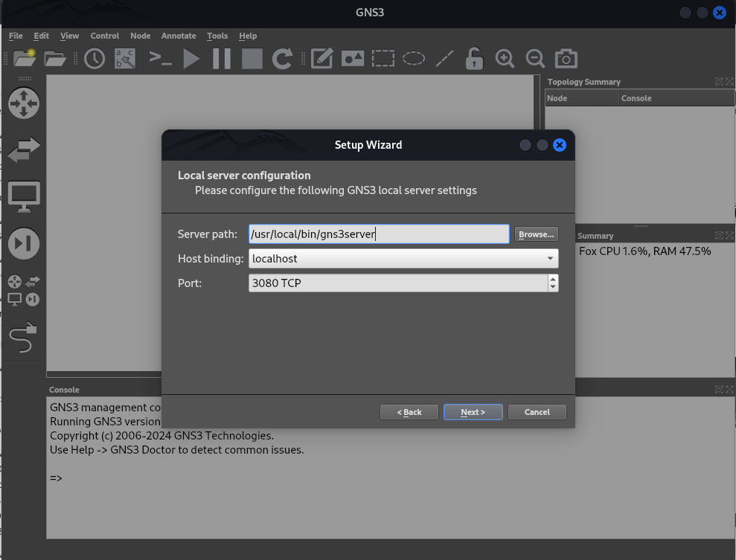Click the Zoom in magnifier icon
Screen dimensions: 736x560
(505, 59)
